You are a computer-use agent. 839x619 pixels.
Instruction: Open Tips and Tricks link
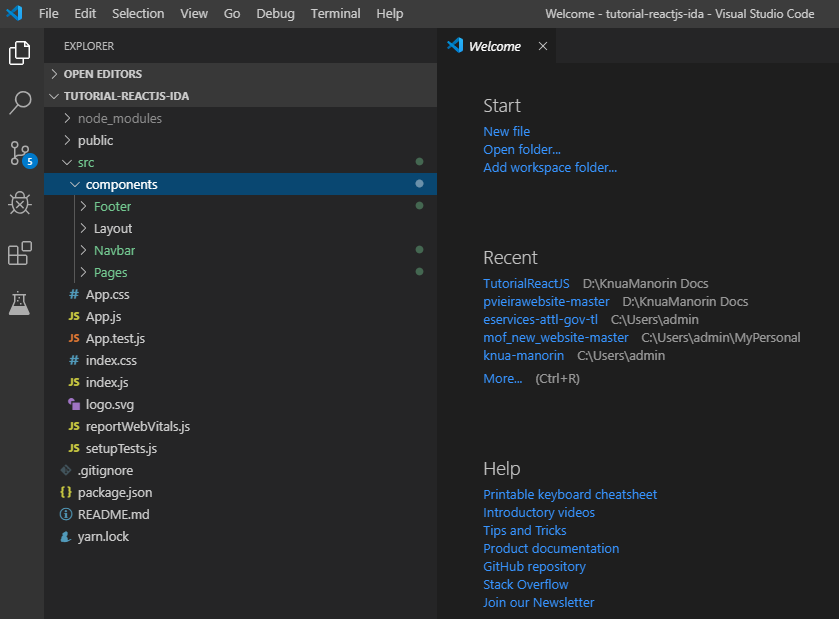coord(524,530)
